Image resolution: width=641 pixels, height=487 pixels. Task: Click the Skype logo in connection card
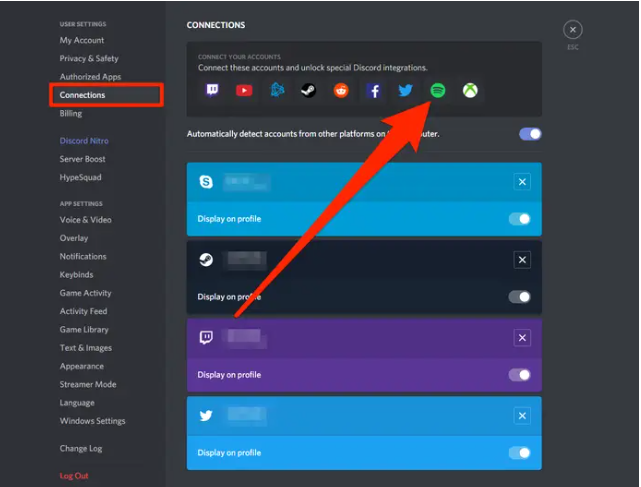(206, 182)
